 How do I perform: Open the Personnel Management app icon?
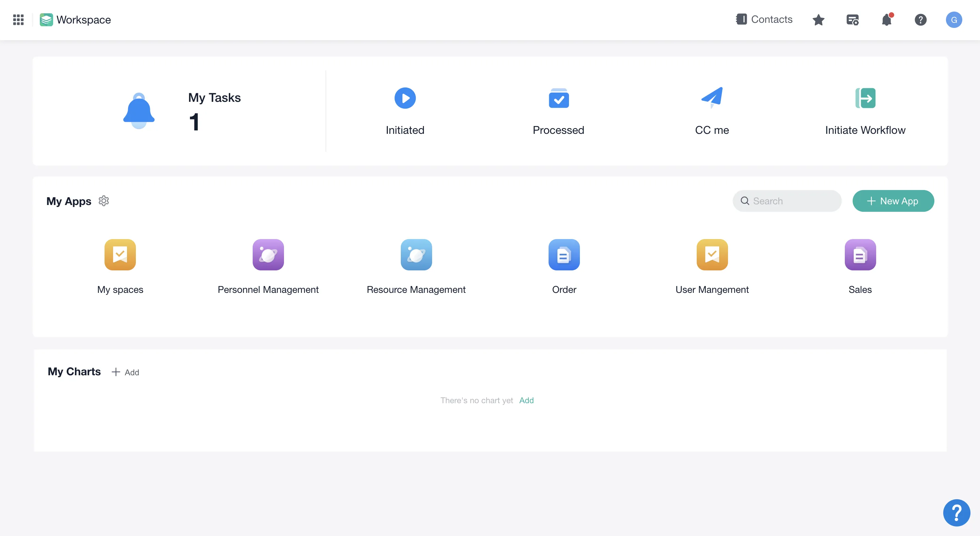pyautogui.click(x=268, y=254)
